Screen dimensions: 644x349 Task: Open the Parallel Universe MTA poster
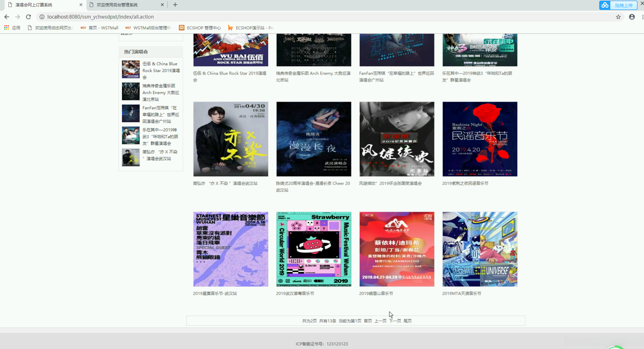coord(480,249)
